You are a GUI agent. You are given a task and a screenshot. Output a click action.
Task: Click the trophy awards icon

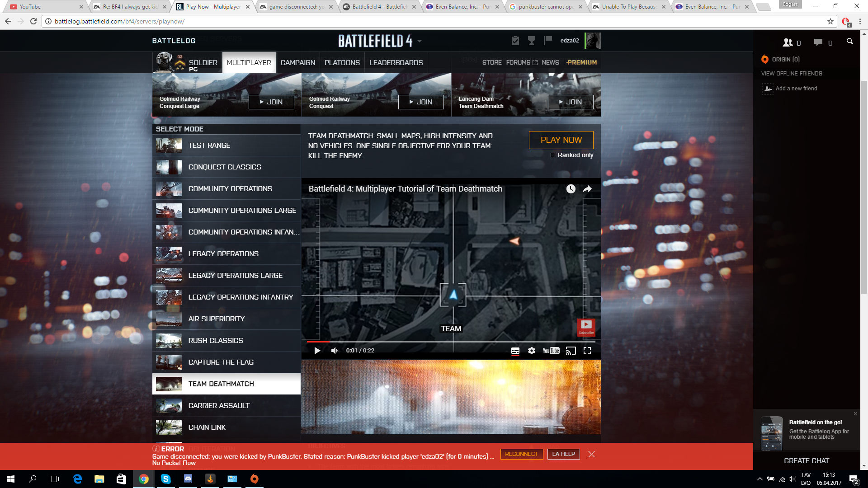[531, 41]
